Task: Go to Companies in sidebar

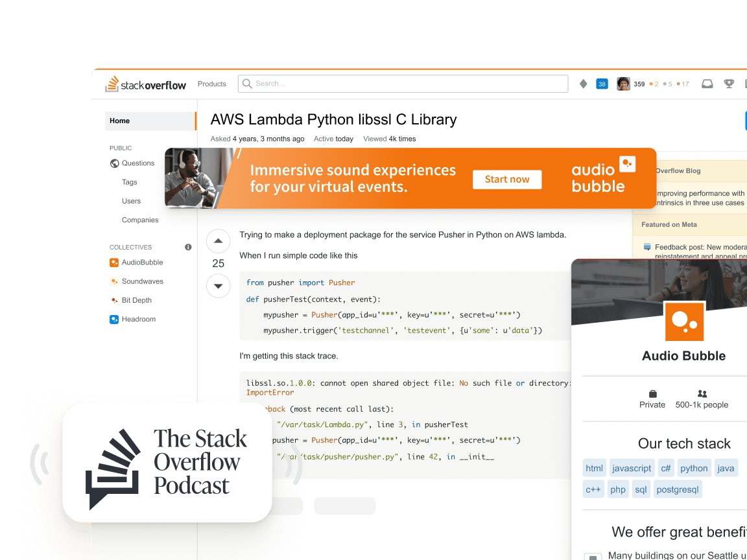Action: (140, 220)
